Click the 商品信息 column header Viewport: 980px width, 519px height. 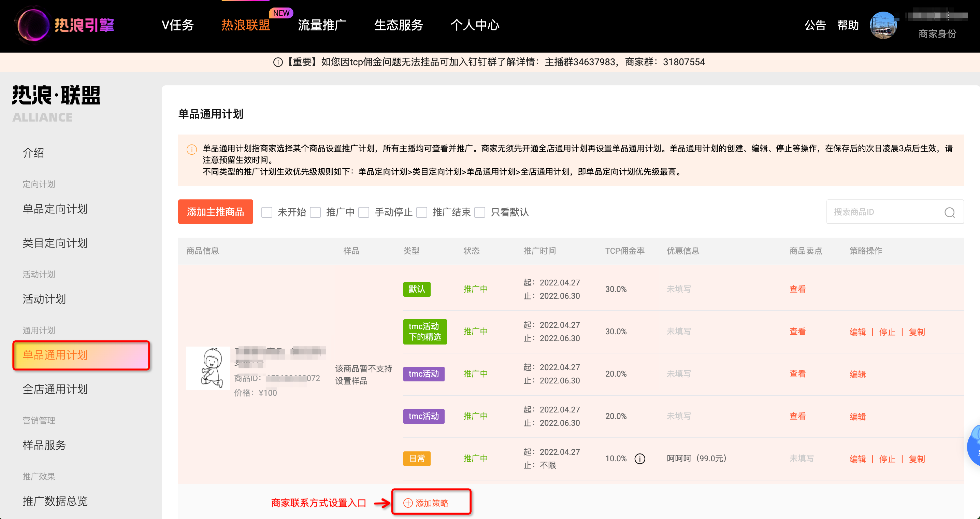202,251
